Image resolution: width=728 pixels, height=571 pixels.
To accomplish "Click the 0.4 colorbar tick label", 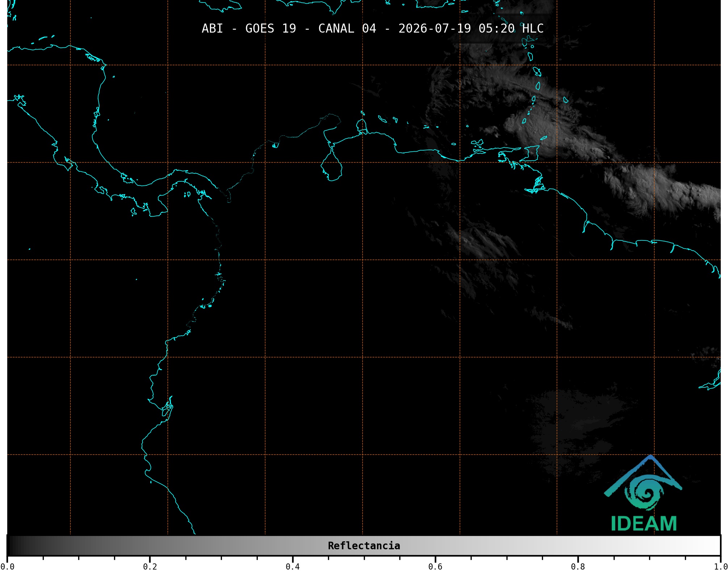I will [293, 567].
